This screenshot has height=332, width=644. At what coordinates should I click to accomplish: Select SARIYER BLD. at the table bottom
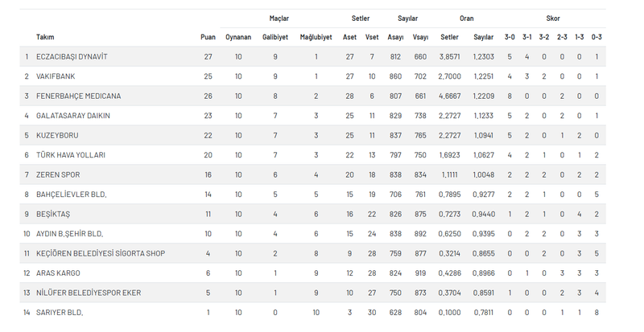tap(60, 313)
